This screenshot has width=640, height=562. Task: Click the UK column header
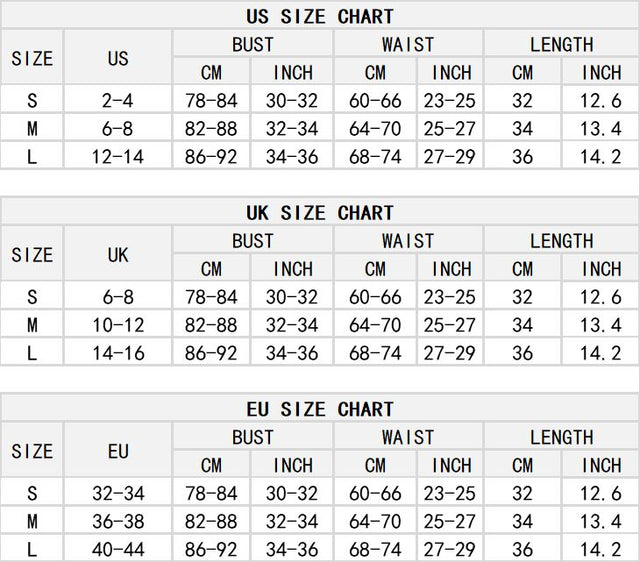tap(118, 255)
